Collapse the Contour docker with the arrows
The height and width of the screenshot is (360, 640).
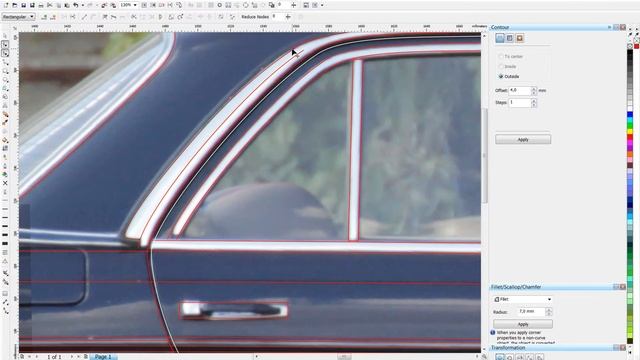click(x=609, y=27)
